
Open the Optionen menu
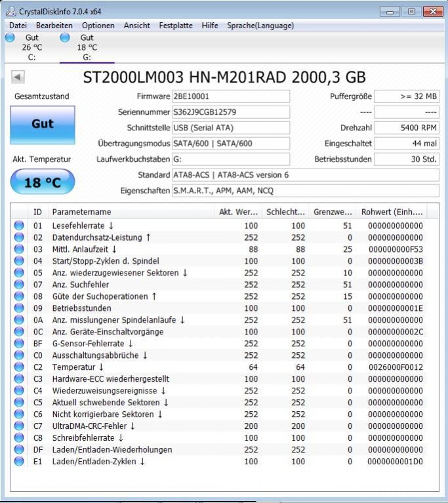[98, 26]
